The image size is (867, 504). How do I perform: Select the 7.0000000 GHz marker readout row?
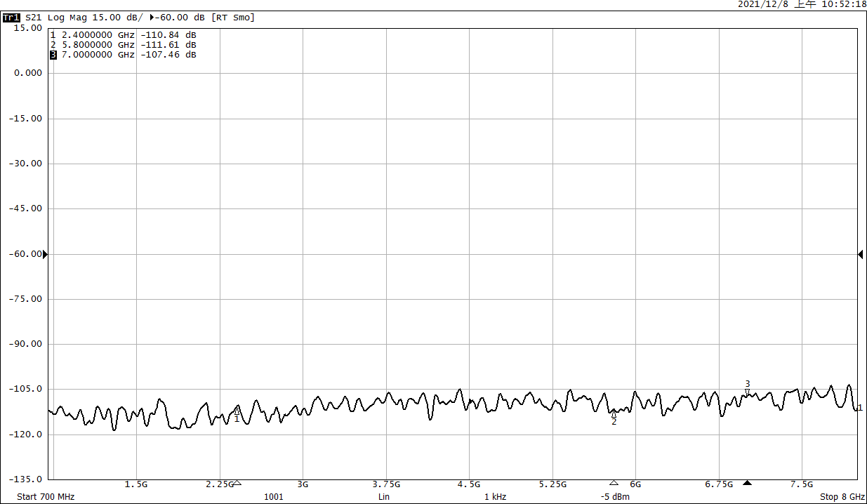click(123, 55)
